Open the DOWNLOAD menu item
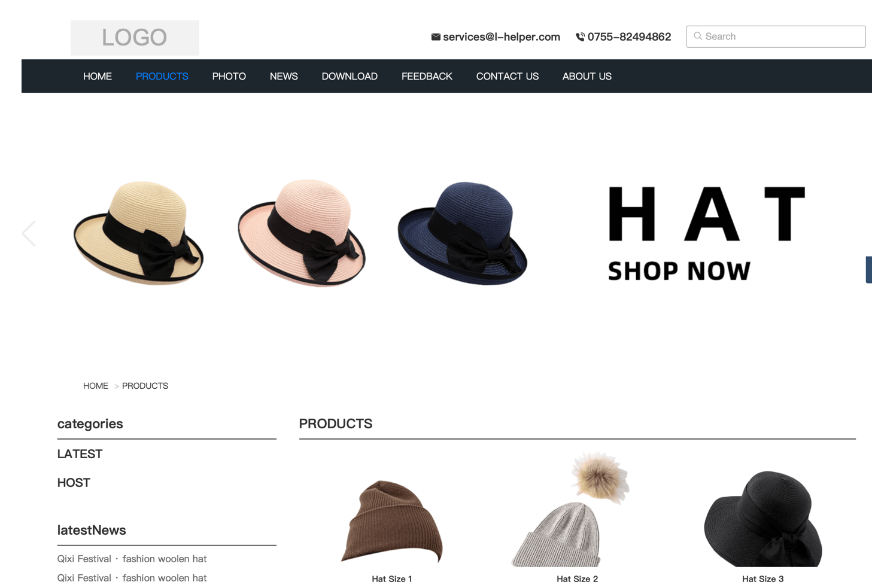This screenshot has height=588, width=872. tap(350, 77)
